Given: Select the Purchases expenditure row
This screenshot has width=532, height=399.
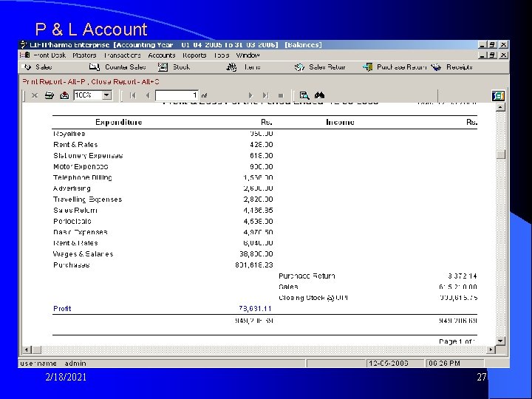Looking at the screenshot, I should coord(163,265).
